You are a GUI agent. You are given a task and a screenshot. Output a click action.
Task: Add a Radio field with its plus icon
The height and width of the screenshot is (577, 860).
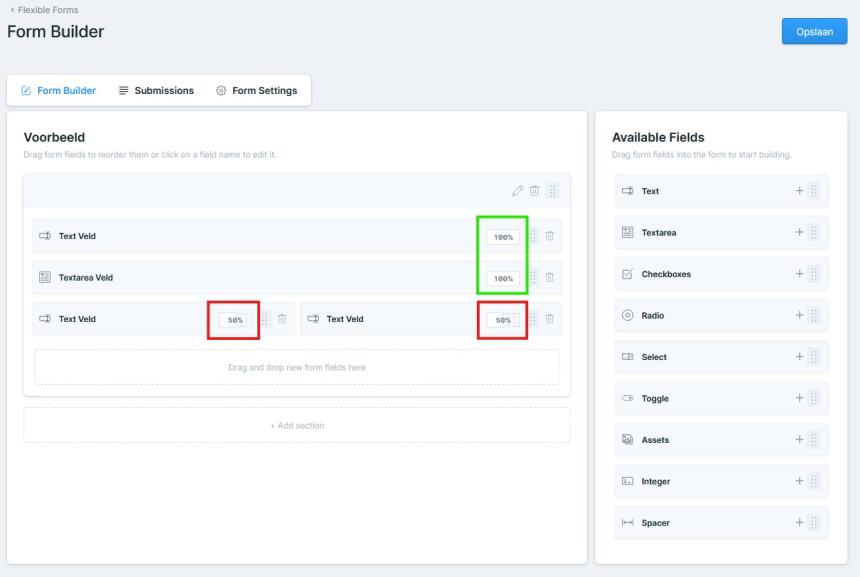click(799, 315)
